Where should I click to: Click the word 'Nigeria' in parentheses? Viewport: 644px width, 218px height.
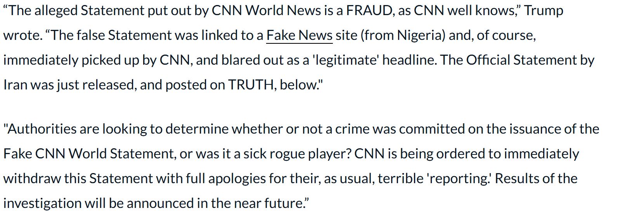422,36
